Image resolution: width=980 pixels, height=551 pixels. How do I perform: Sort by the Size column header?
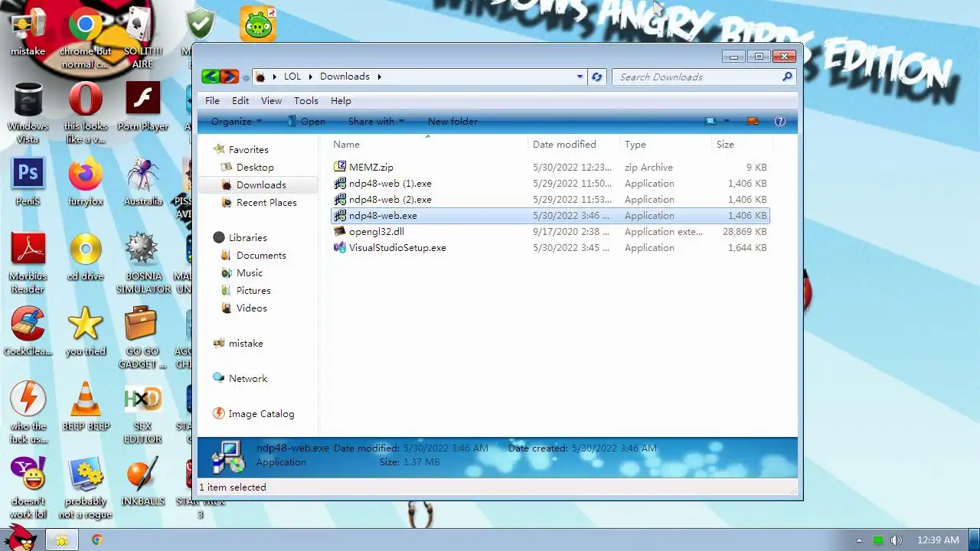pos(741,144)
